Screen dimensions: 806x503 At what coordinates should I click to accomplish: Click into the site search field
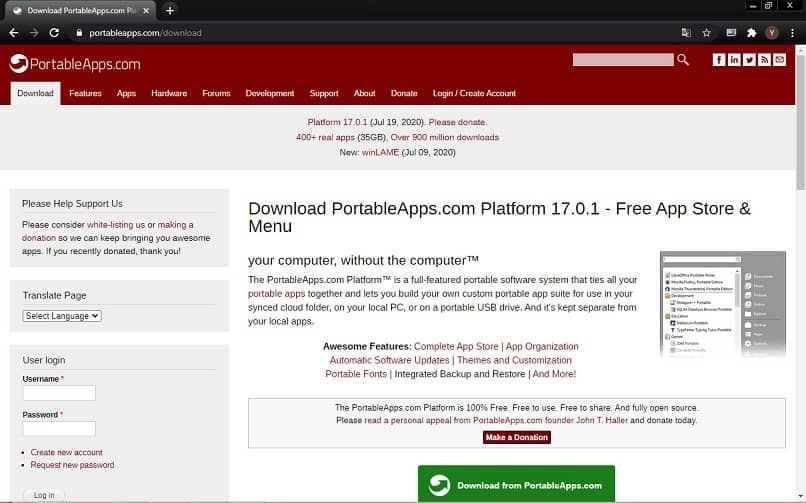(623, 60)
